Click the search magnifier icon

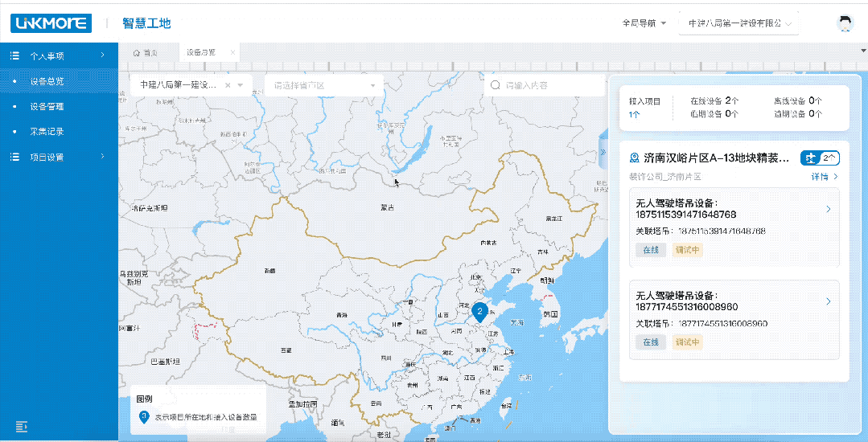coord(495,85)
